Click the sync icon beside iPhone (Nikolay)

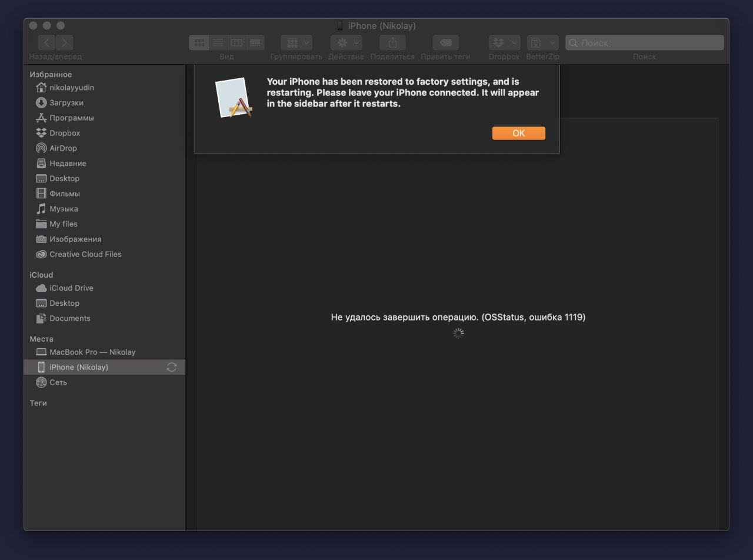[x=172, y=367]
